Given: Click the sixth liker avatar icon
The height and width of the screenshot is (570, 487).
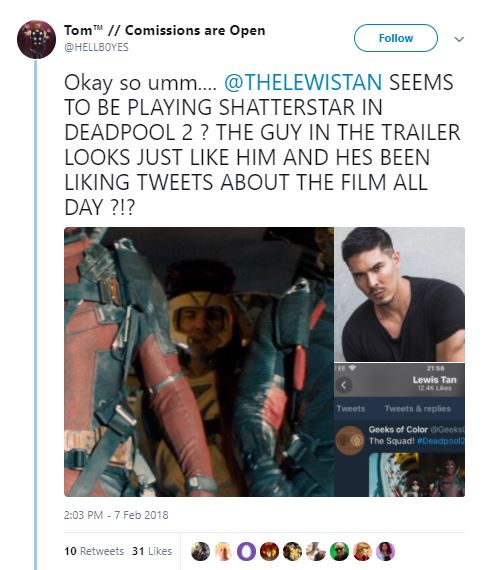Looking at the screenshot, I should point(316,551).
